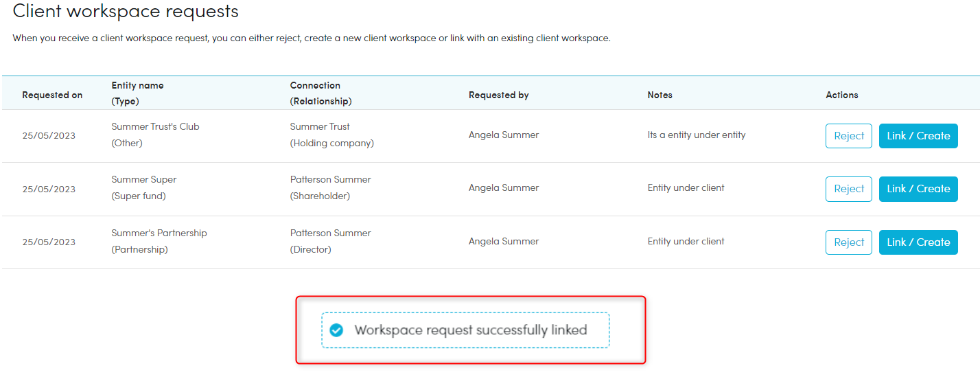Link / Create Summer Trust's Club workspace
Screen dimensions: 980x390
tap(918, 136)
